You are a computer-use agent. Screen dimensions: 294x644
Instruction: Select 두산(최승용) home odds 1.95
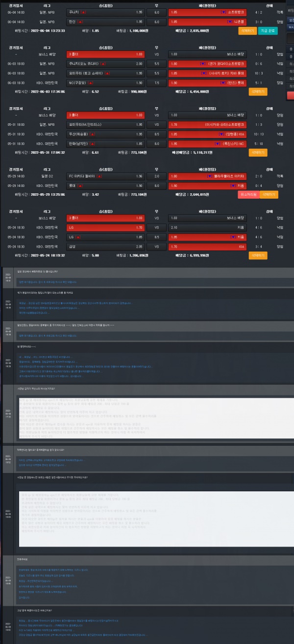tap(105, 134)
